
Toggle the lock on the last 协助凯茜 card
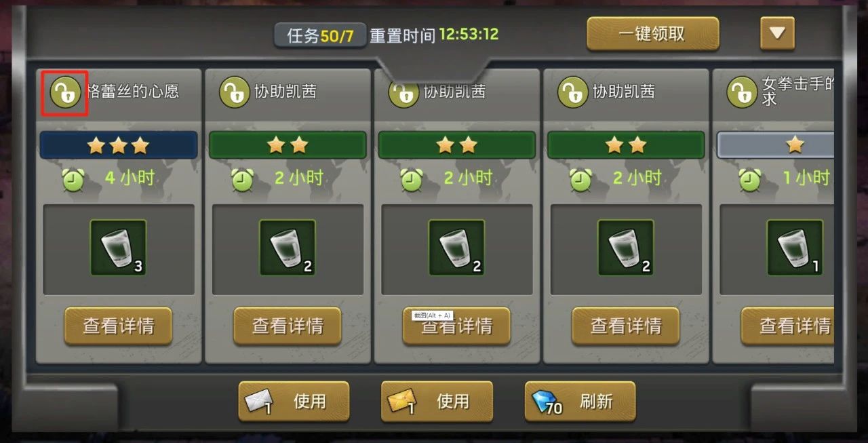(572, 92)
